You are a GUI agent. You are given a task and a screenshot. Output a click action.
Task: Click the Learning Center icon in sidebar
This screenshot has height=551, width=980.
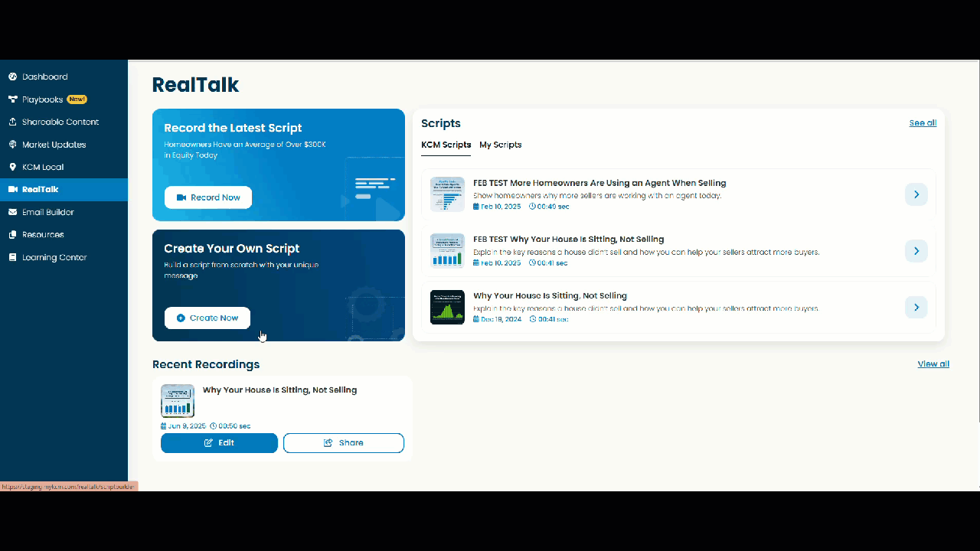(12, 257)
